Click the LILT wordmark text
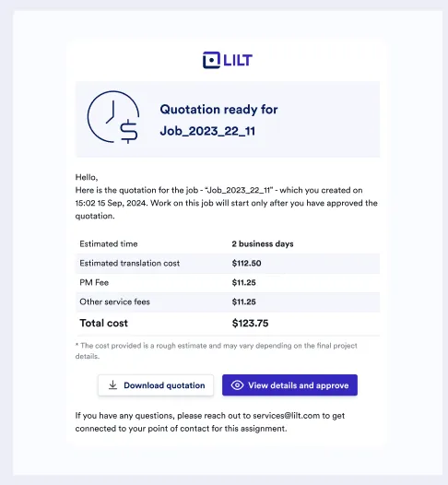448x485 pixels. 238,60
